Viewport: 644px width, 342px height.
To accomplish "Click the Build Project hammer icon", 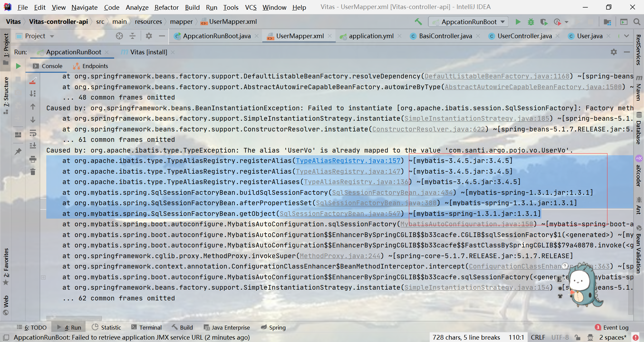I will pos(418,22).
